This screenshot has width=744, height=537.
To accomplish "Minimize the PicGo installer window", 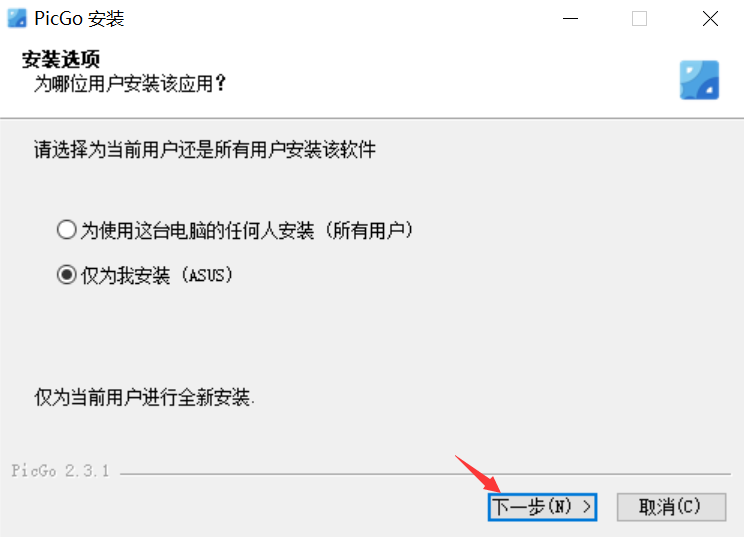I will pos(570,19).
